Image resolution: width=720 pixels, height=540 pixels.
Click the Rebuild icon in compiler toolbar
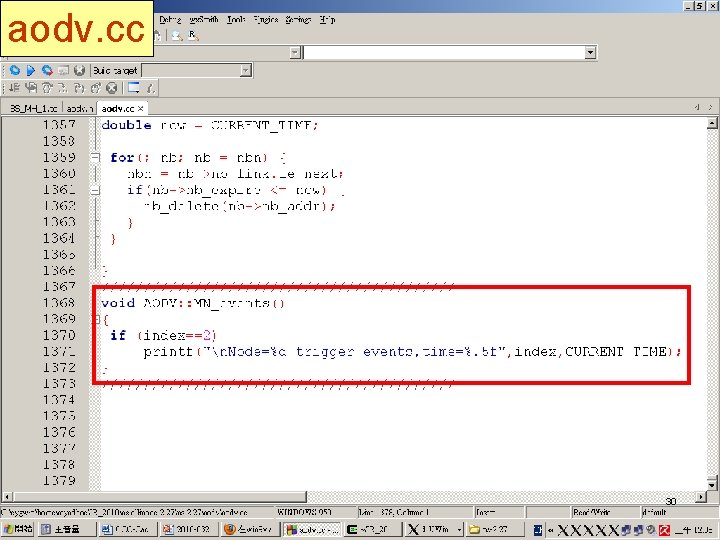point(63,70)
